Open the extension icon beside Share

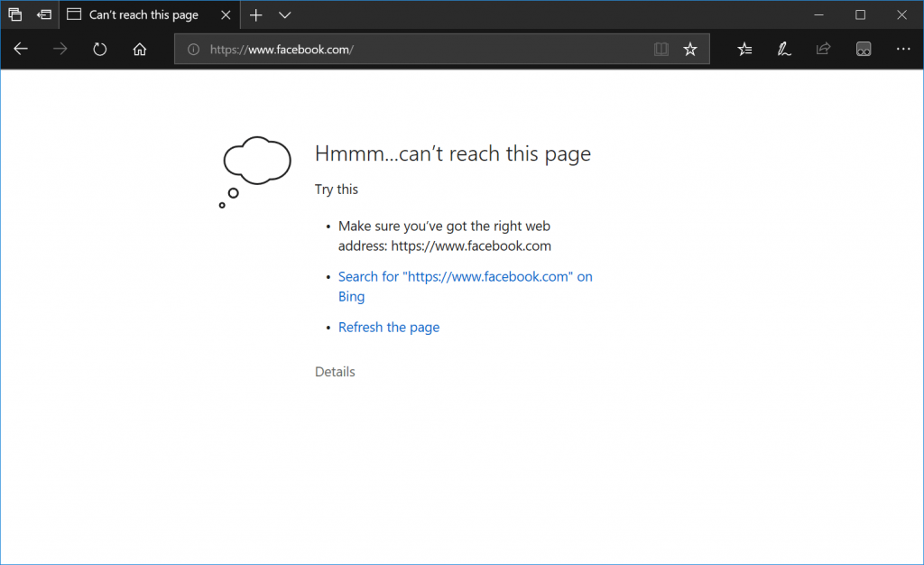[864, 49]
